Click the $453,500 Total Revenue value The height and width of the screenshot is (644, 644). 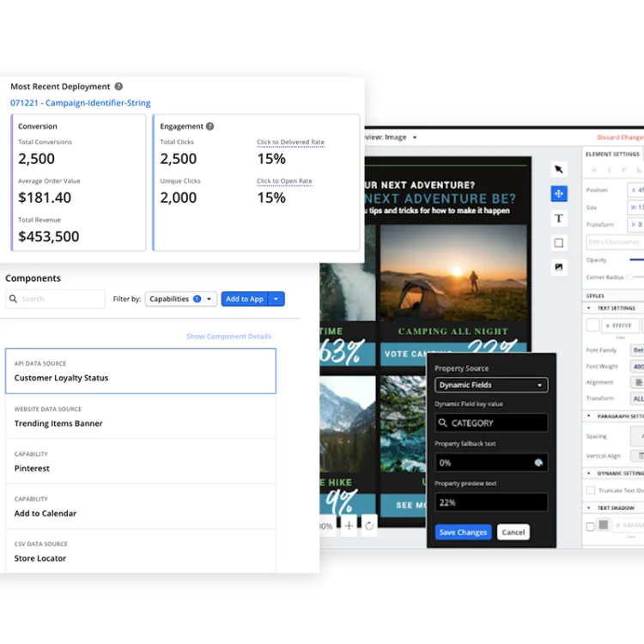click(x=48, y=237)
